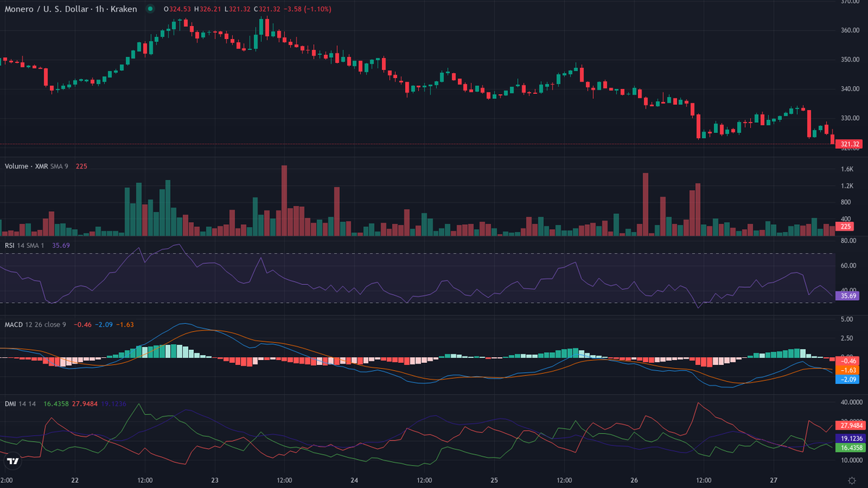Click the 27.9484 DMI axis tag
The image size is (868, 488).
pyautogui.click(x=850, y=425)
